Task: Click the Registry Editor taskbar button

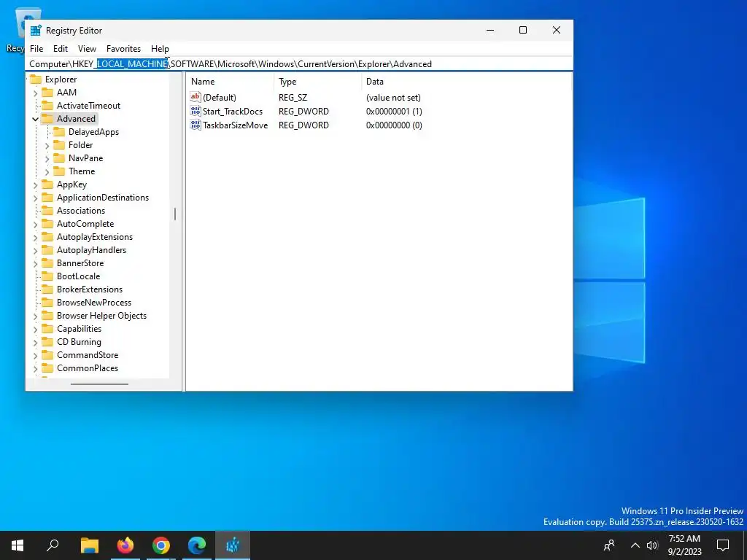Action: 233,545
